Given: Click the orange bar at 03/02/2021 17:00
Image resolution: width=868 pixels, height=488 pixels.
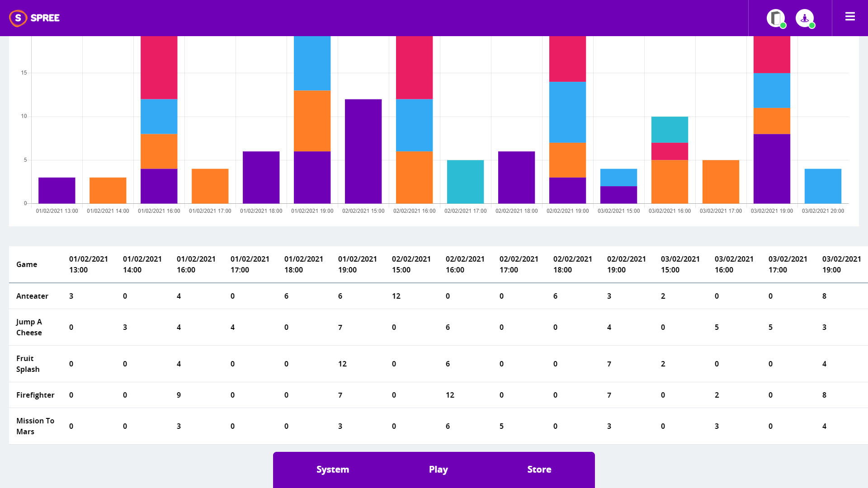Looking at the screenshot, I should point(721,182).
